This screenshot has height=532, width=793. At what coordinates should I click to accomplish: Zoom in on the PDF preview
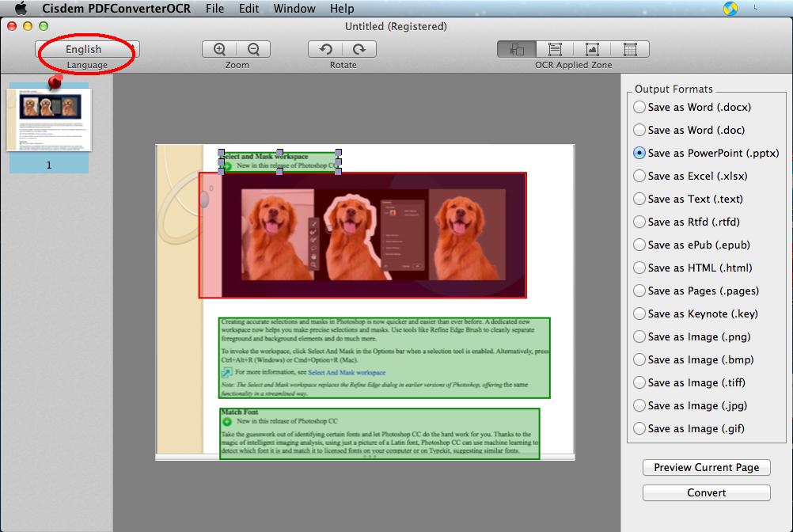(x=218, y=47)
